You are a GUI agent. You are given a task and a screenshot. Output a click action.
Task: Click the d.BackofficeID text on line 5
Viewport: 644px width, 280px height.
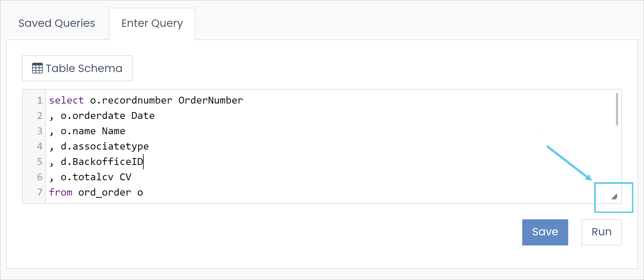(x=102, y=162)
